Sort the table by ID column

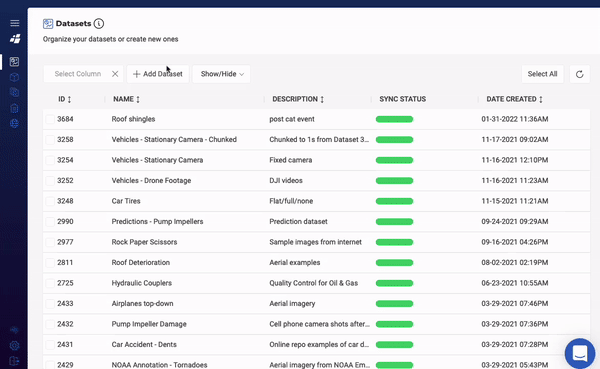click(x=64, y=99)
